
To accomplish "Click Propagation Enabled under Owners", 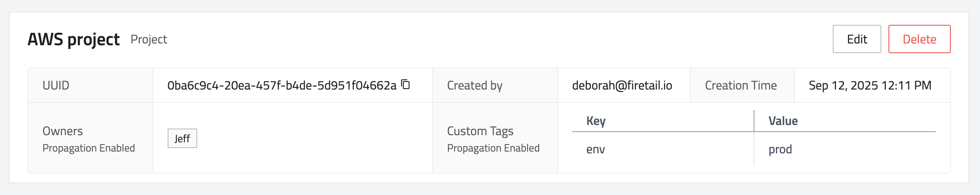I will [x=88, y=148].
